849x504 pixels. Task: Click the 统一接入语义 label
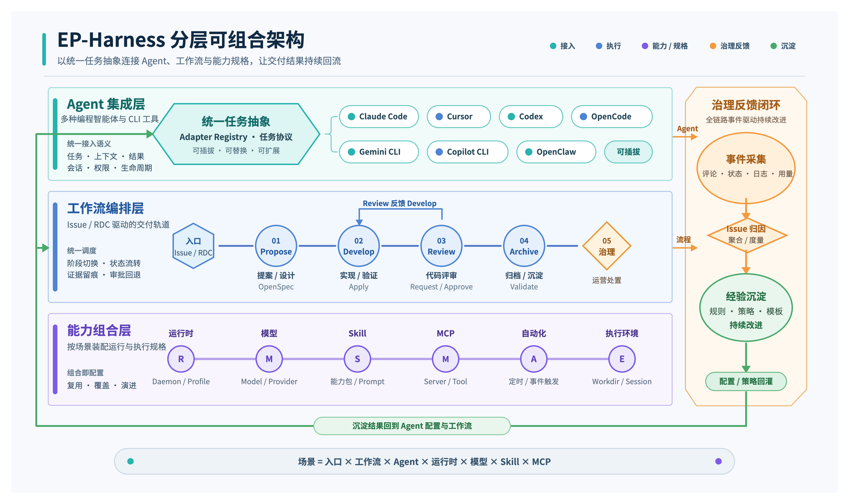pyautogui.click(x=89, y=144)
